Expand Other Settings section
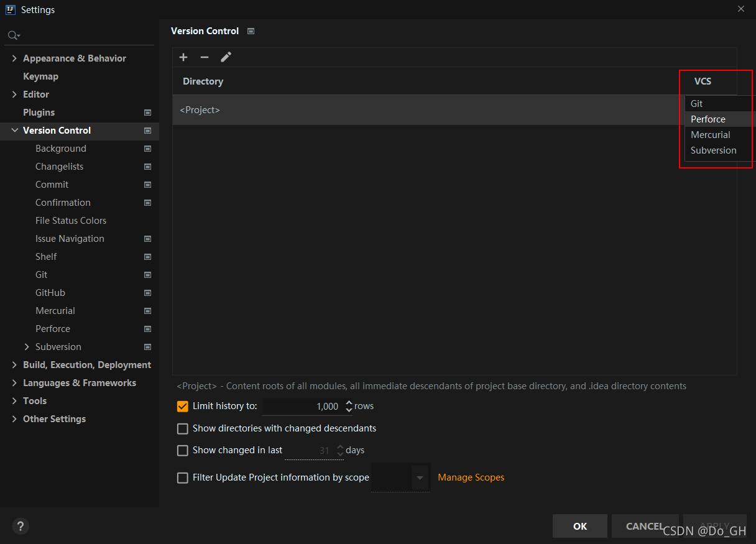The image size is (756, 544). 14,419
